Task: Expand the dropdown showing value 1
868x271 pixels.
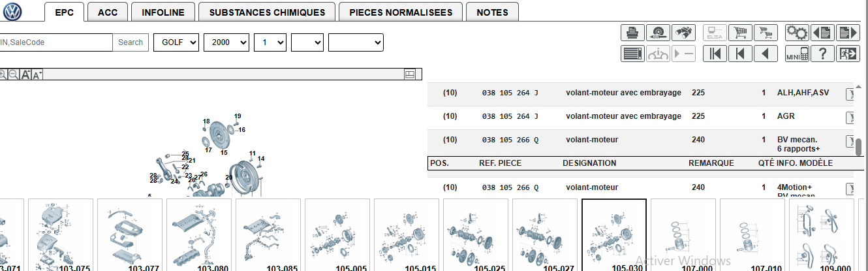Action: click(270, 42)
